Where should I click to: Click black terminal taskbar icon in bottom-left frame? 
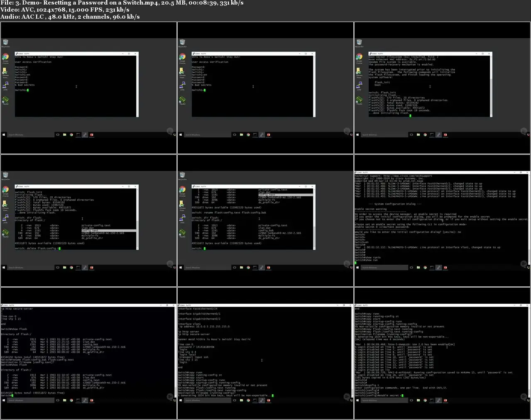(x=78, y=400)
